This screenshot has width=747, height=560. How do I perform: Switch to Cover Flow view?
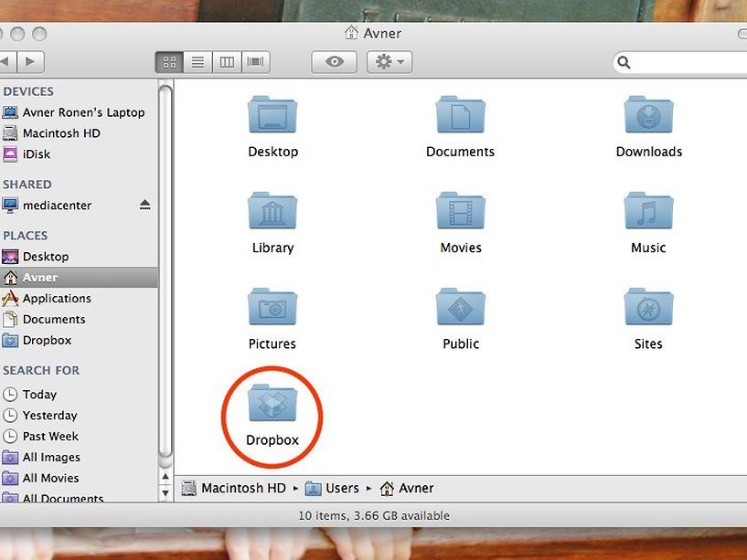point(256,62)
